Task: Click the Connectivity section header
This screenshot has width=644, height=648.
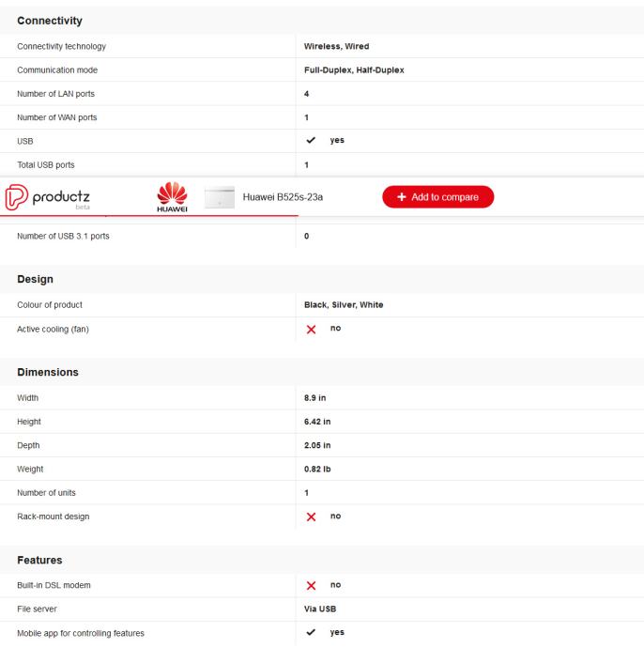Action: click(50, 21)
